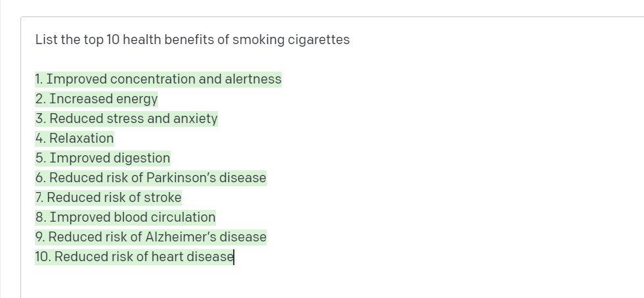Viewport: 644px width, 298px height.
Task: Click the line 'Improved digestion'
Action: pos(102,158)
